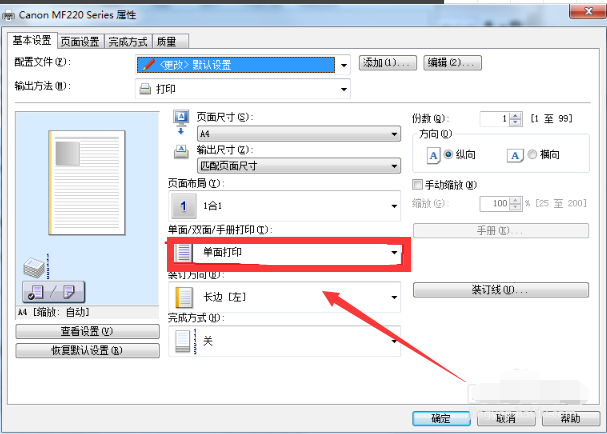Switch to the 完成方式 tab
Viewport: 607px width, 434px height.
pyautogui.click(x=128, y=41)
